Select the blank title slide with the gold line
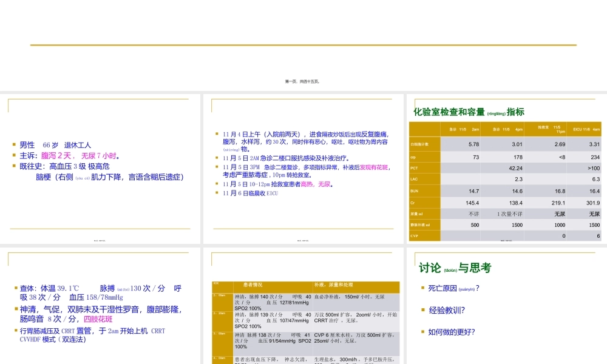The width and height of the screenshot is (607, 364). click(303, 45)
